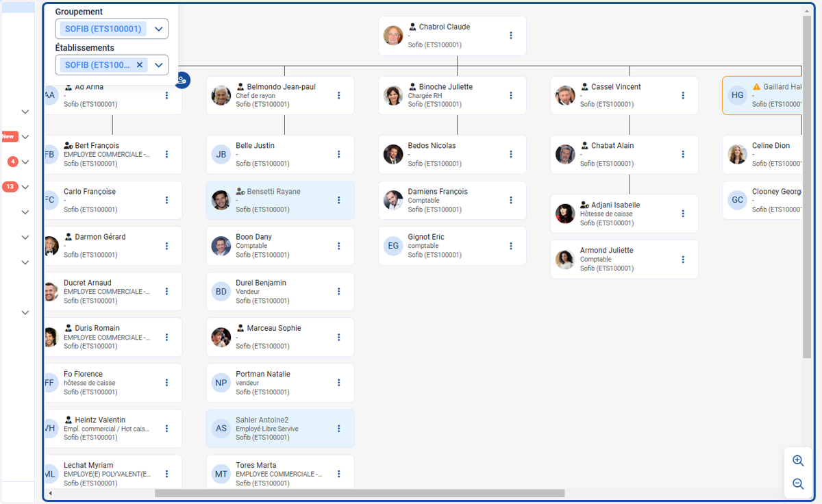Open options menu for Gignot Eric
Viewport: 822px width, 504px height.
pos(510,246)
